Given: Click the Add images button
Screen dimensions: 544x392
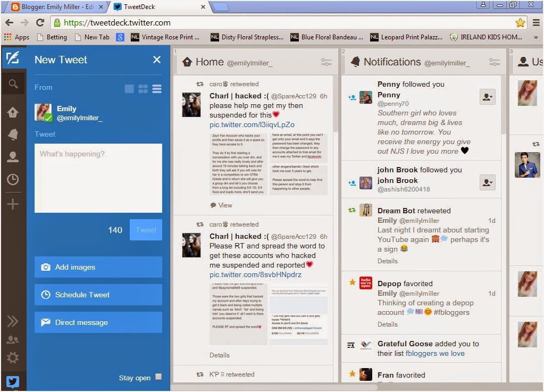Looking at the screenshot, I should coord(98,267).
